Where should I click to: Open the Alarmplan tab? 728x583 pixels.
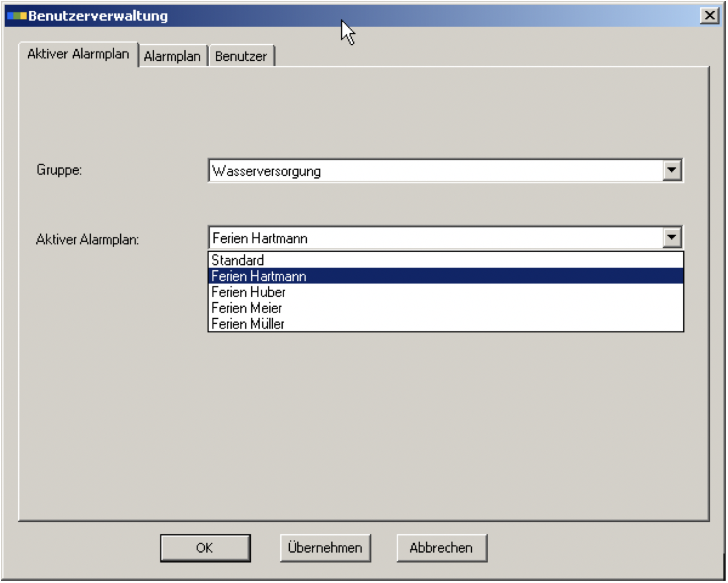point(173,56)
